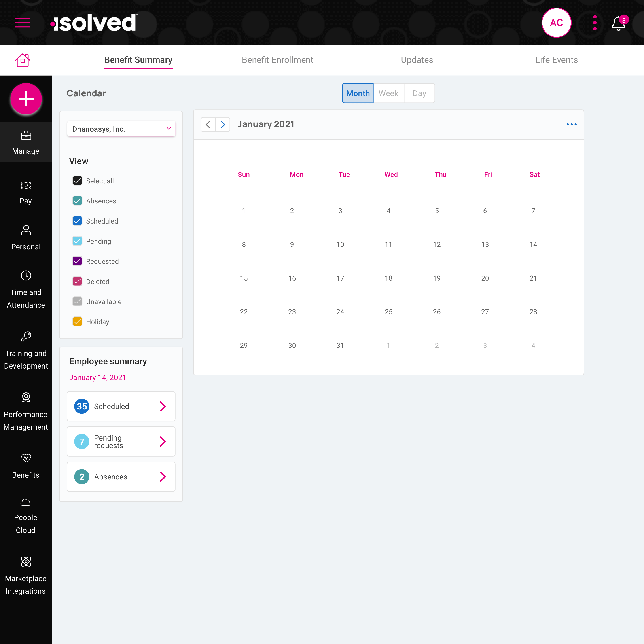644x644 pixels.
Task: Switch to the Benefit Enrollment tab
Action: pos(278,59)
